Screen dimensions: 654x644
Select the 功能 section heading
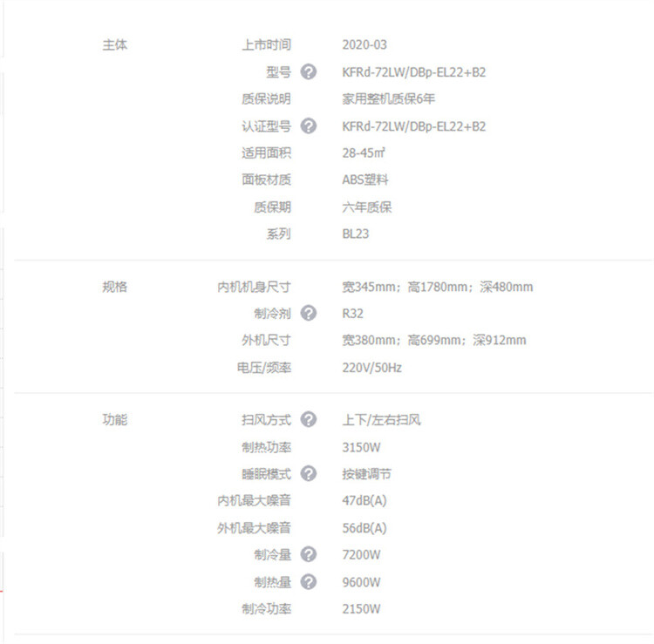tap(115, 419)
